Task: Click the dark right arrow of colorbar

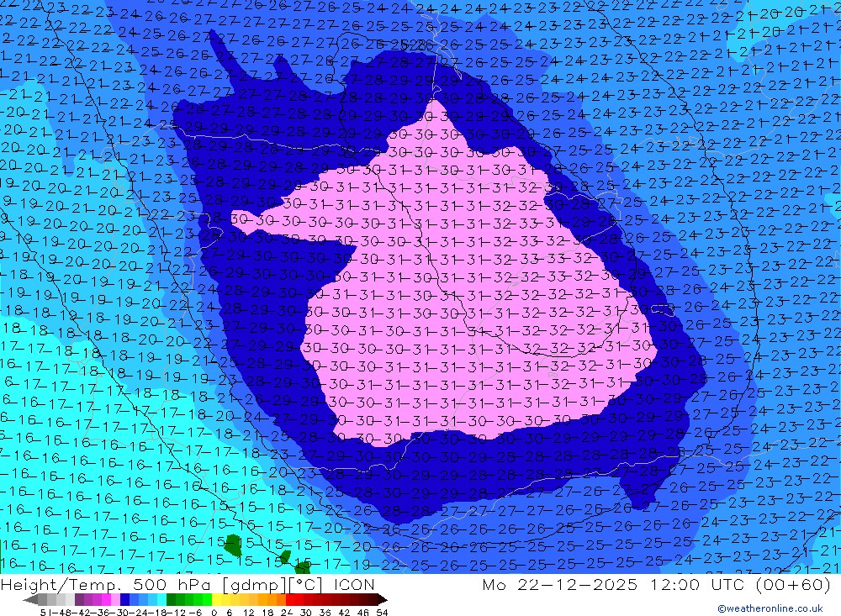Action: [x=383, y=600]
